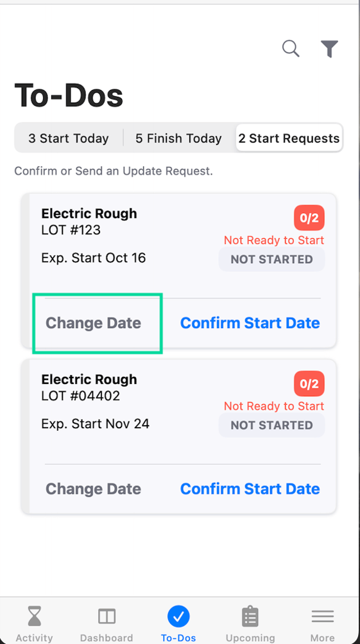The width and height of the screenshot is (360, 644).
Task: Open search with the magnifying glass icon
Action: coord(291,48)
